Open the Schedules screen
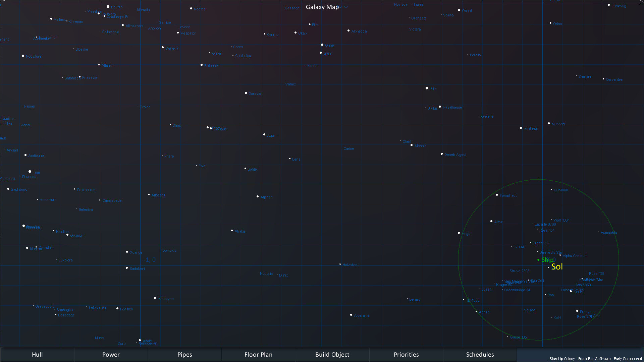644x362 pixels. [x=480, y=354]
